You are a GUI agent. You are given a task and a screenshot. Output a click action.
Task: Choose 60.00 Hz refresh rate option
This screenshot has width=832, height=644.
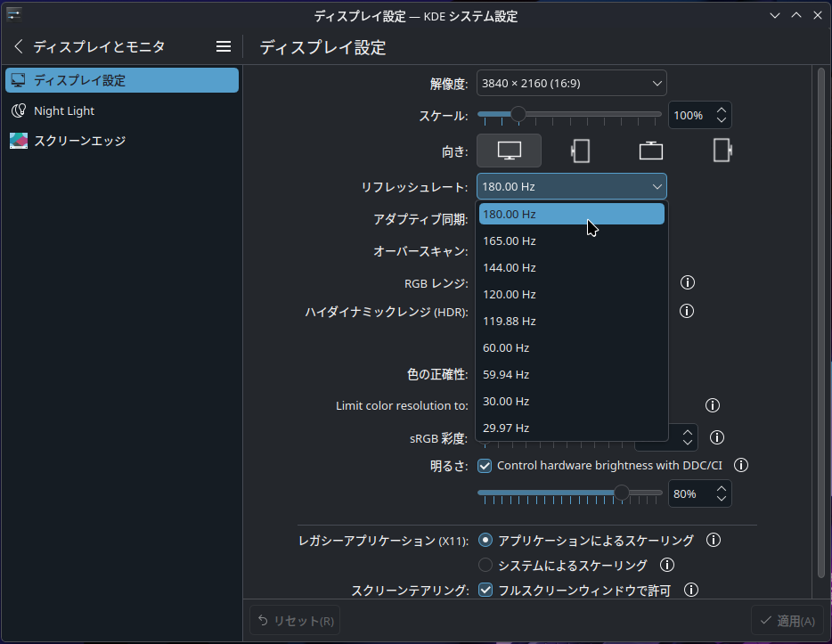(x=506, y=347)
